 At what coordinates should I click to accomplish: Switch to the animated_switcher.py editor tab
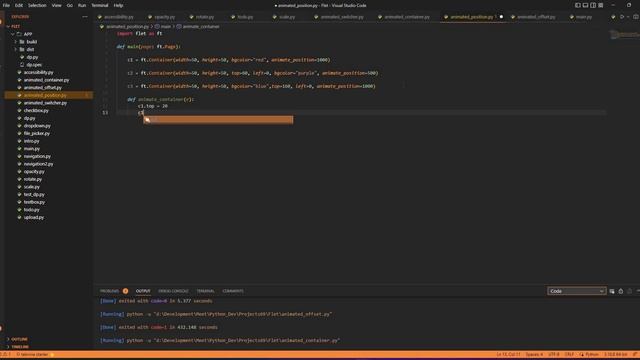coord(342,17)
